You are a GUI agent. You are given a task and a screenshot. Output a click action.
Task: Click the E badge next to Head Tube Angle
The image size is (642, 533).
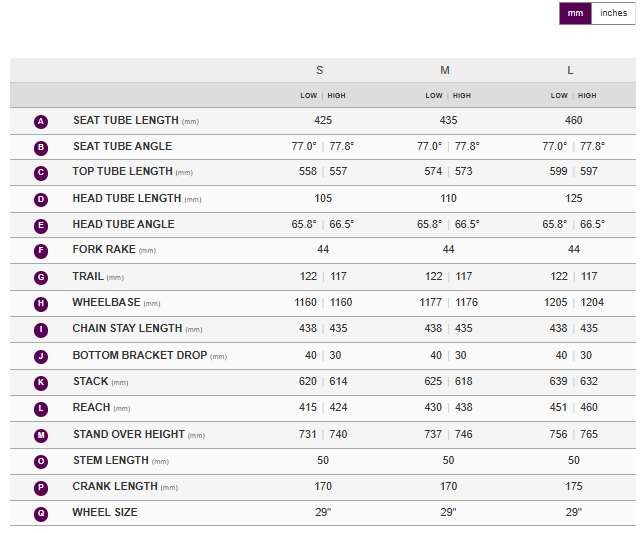click(x=41, y=225)
